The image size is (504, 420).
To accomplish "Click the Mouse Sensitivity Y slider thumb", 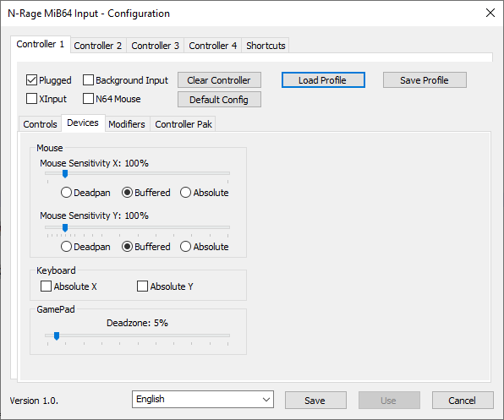I will pos(65,228).
